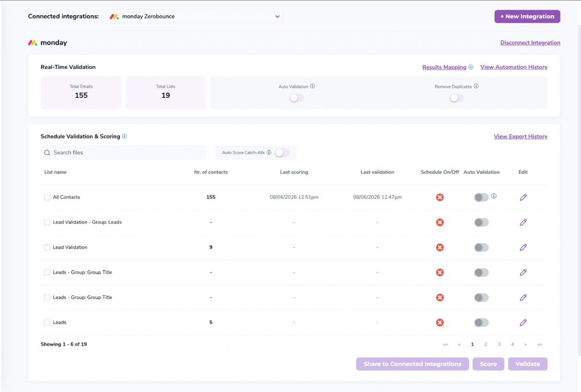The width and height of the screenshot is (581, 392).
Task: Click the Validate button
Action: click(x=528, y=364)
